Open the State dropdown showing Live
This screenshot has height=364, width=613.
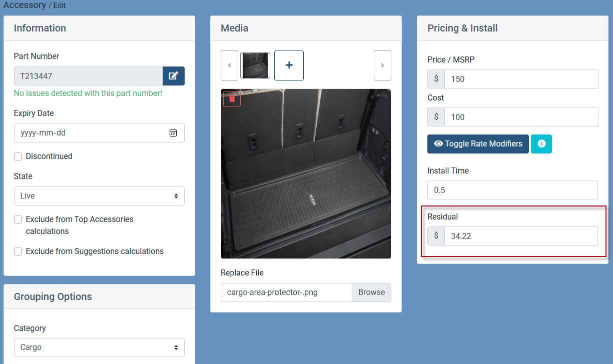[x=99, y=196]
